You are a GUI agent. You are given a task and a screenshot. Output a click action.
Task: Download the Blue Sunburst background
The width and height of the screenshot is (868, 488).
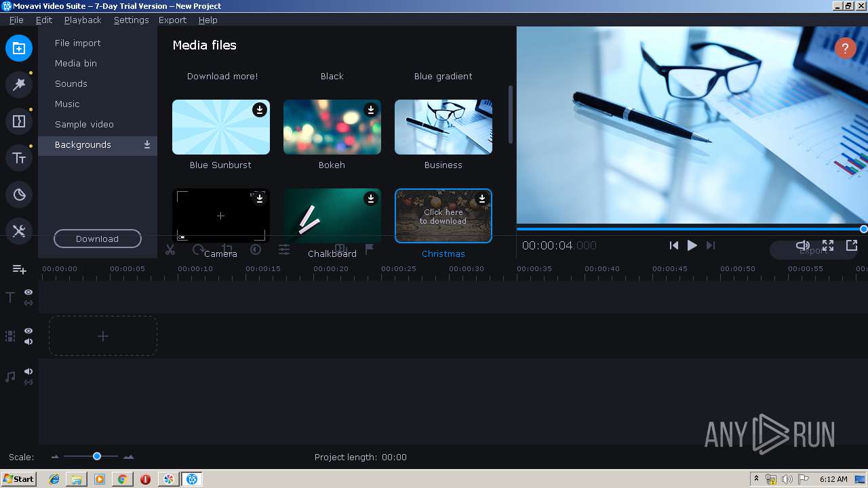[x=260, y=110]
